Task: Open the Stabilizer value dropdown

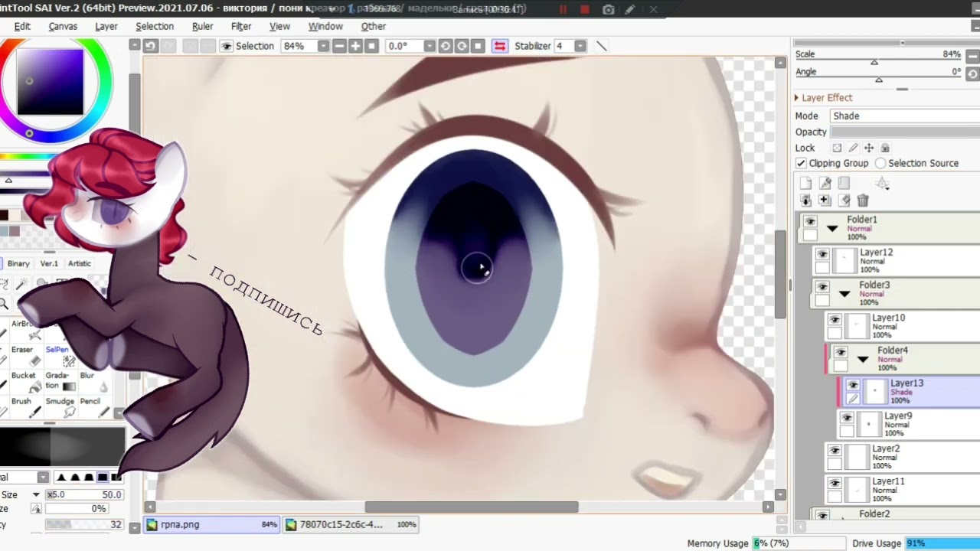Action: [x=580, y=46]
